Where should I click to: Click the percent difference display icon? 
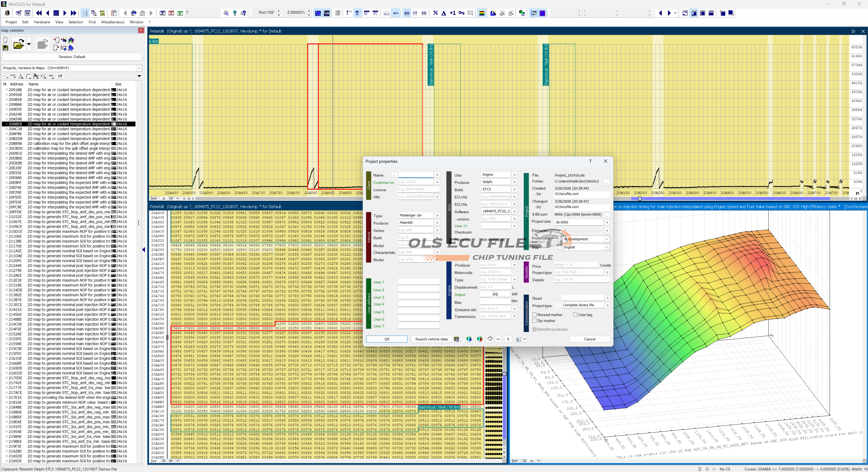pyautogui.click(x=435, y=13)
